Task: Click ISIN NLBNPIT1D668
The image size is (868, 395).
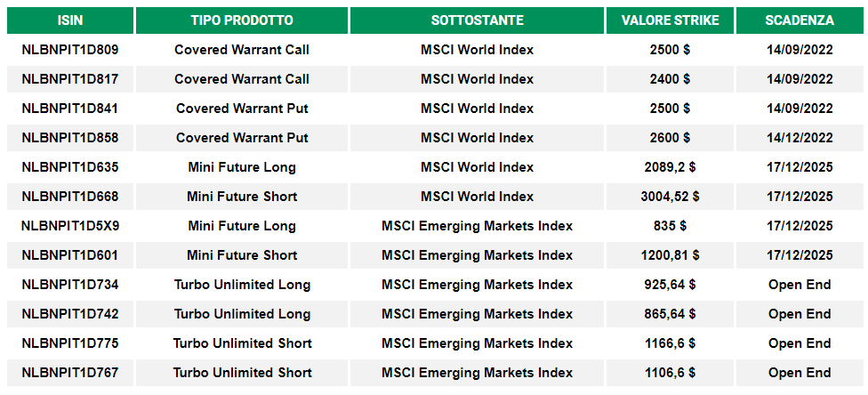Action: pyautogui.click(x=70, y=197)
